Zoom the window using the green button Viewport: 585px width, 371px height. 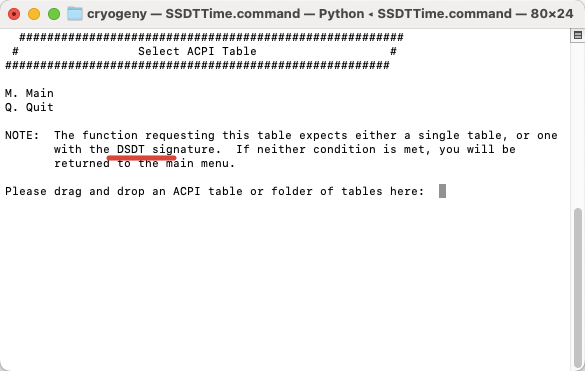54,14
